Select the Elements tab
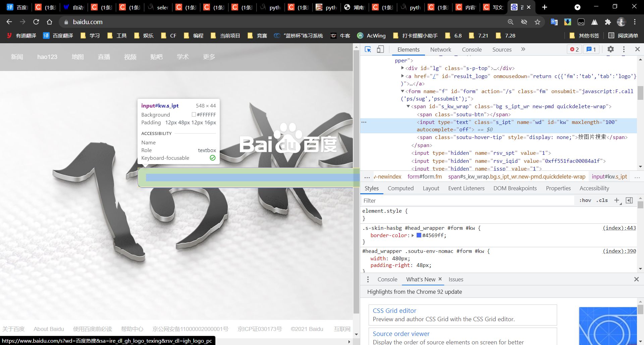The height and width of the screenshot is (345, 644). 408,50
